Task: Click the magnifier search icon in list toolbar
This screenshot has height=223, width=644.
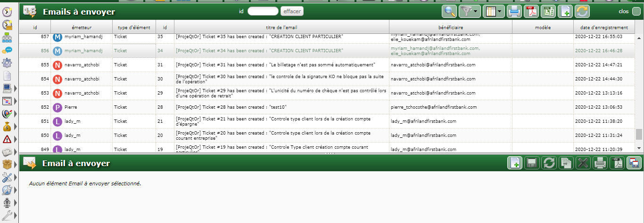Action: pos(449,11)
